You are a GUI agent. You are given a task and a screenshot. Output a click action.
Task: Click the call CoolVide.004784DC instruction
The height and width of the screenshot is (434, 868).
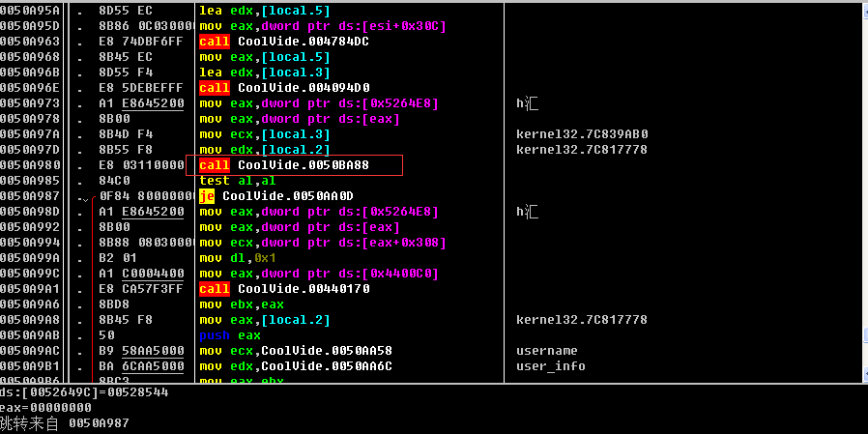tap(284, 42)
